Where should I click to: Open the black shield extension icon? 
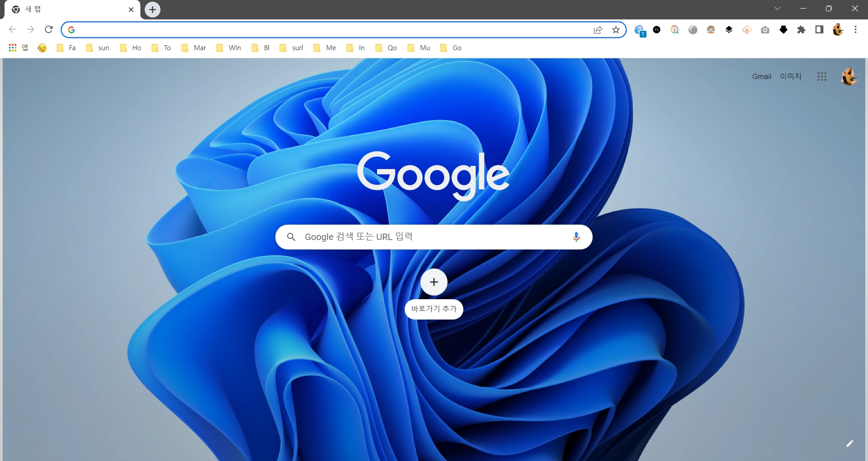(x=783, y=30)
